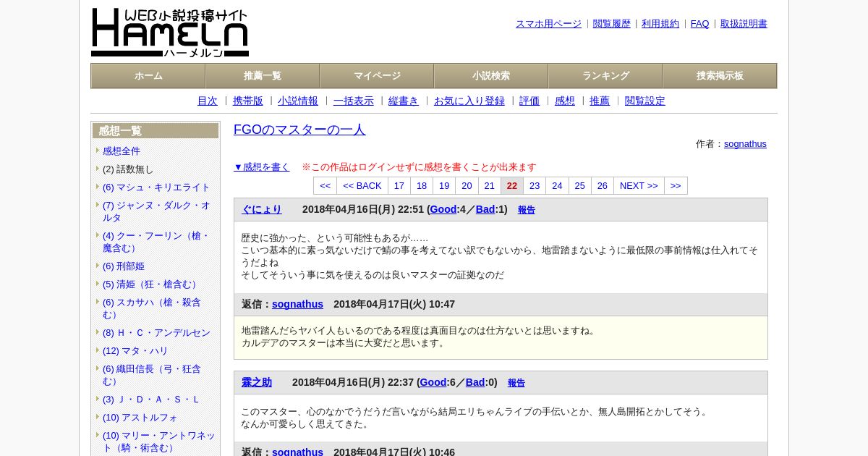Image resolution: width=868 pixels, height=456 pixels.
Task: Go to page 17
Action: click(x=399, y=186)
